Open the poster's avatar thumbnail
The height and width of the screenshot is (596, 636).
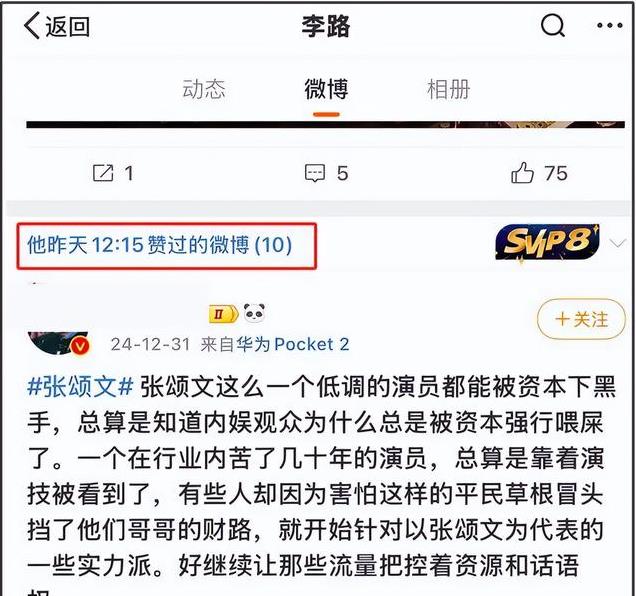click(54, 343)
